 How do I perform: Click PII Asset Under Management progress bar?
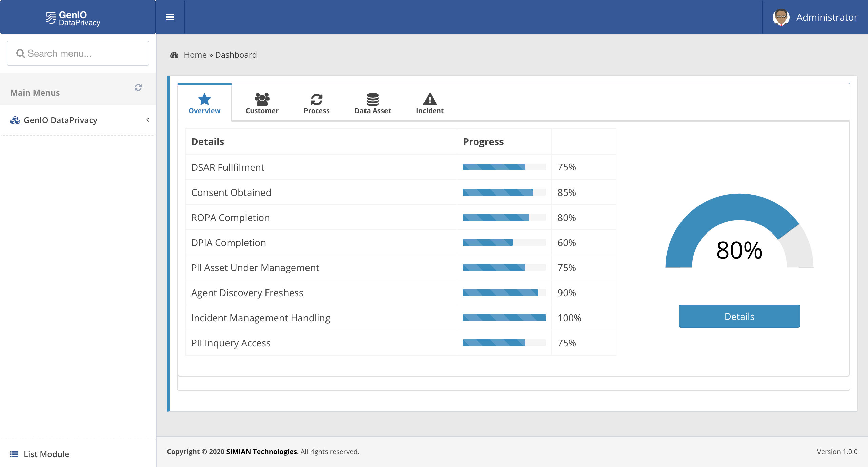click(x=504, y=267)
